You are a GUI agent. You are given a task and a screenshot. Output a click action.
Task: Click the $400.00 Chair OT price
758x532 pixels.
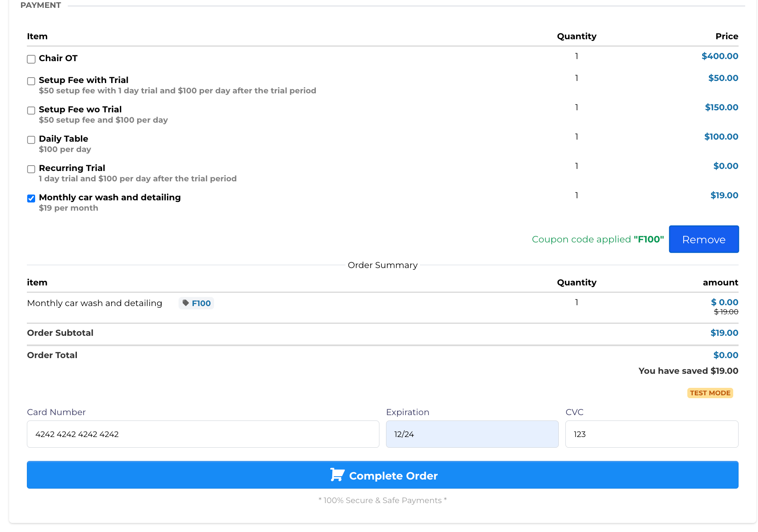720,56
